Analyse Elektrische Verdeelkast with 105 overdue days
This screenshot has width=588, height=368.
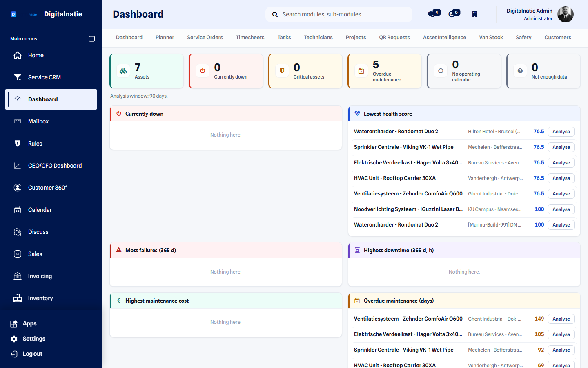point(561,334)
